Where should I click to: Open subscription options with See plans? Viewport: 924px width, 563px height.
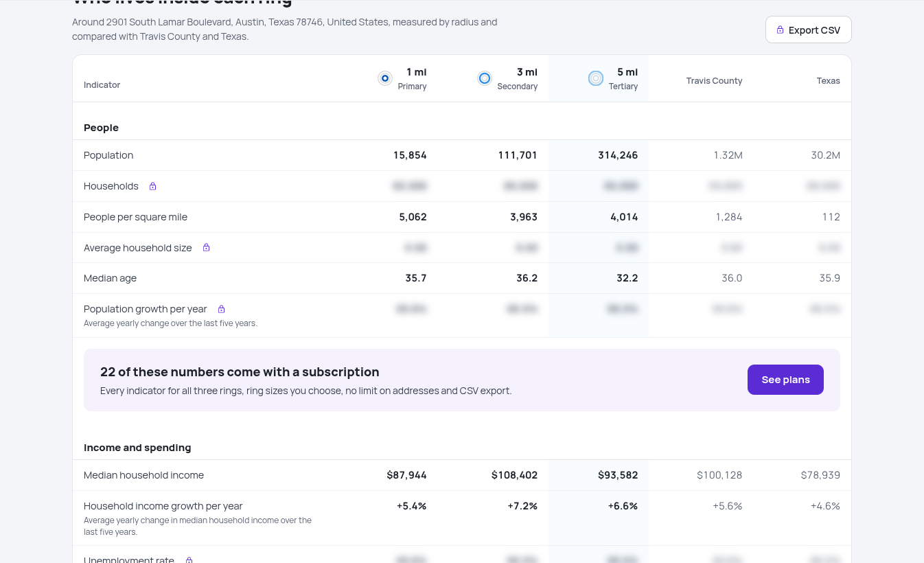[785, 380]
